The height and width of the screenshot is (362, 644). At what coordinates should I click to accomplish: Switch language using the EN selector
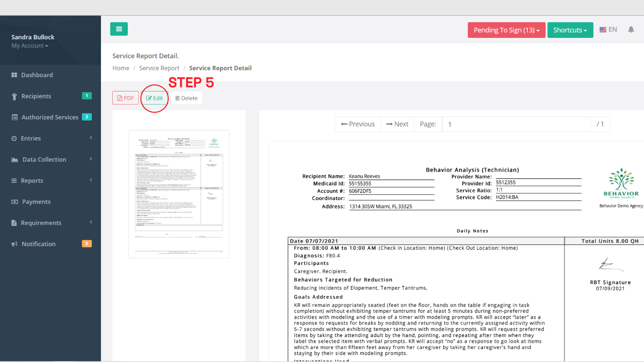click(608, 29)
